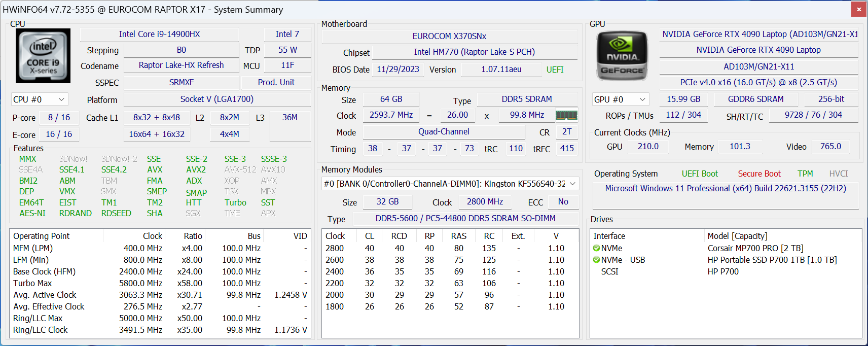868x346 pixels.
Task: Click the Raptor Lake-HX Refresh codename field
Action: (182, 65)
